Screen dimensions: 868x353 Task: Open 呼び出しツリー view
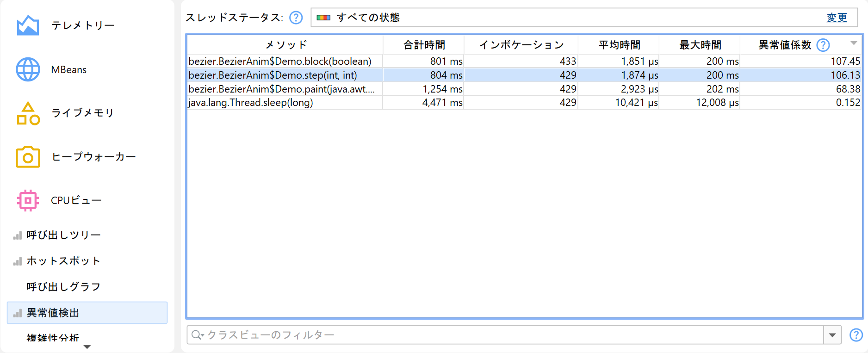click(x=63, y=235)
